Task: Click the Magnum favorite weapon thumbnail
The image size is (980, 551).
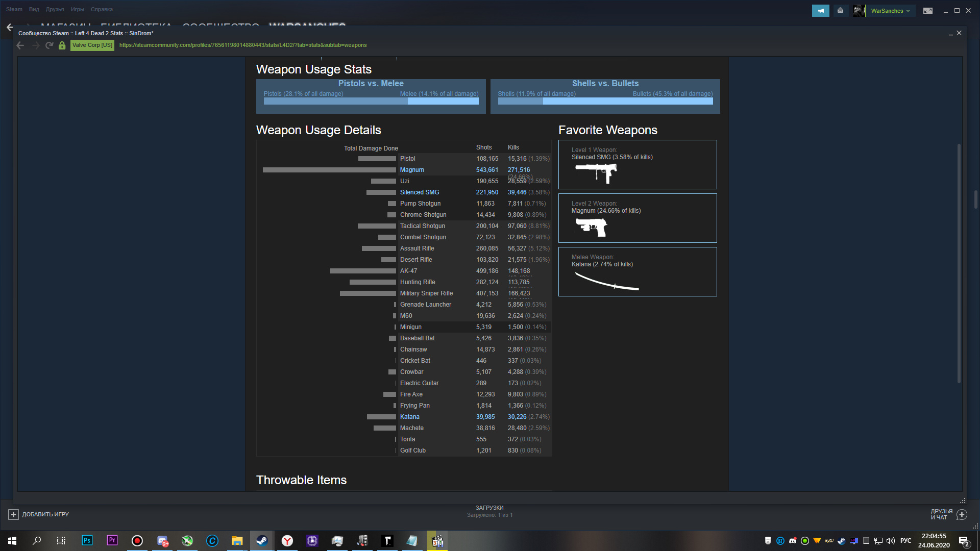Action: point(591,227)
